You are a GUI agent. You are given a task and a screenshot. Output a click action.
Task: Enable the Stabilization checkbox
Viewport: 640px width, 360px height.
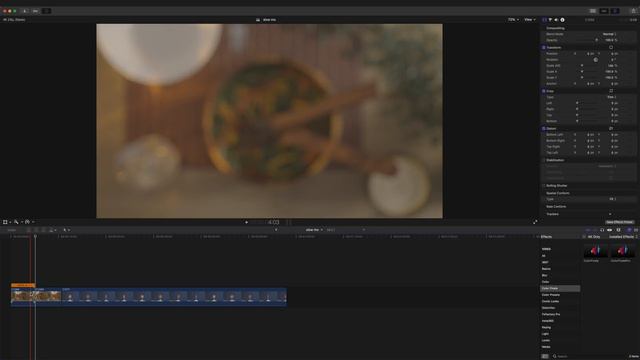pyautogui.click(x=544, y=160)
